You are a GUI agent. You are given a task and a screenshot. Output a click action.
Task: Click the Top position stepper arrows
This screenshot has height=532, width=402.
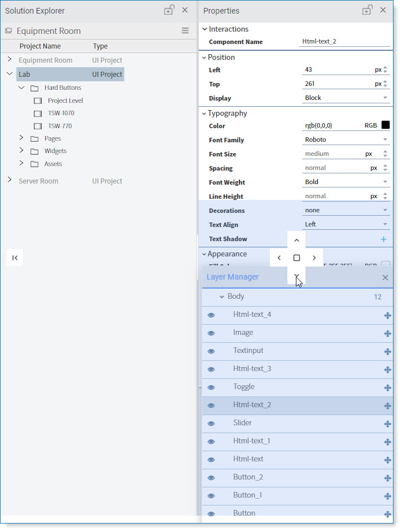coord(385,84)
